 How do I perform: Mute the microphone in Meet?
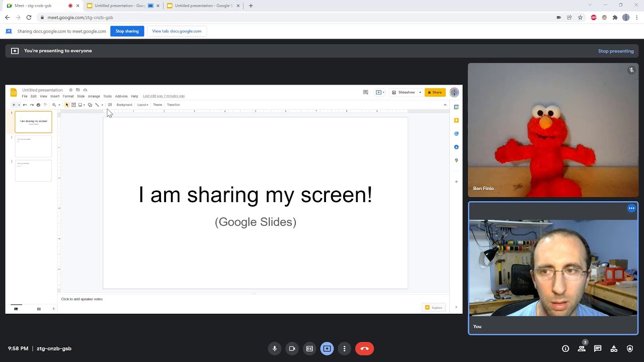click(x=275, y=348)
